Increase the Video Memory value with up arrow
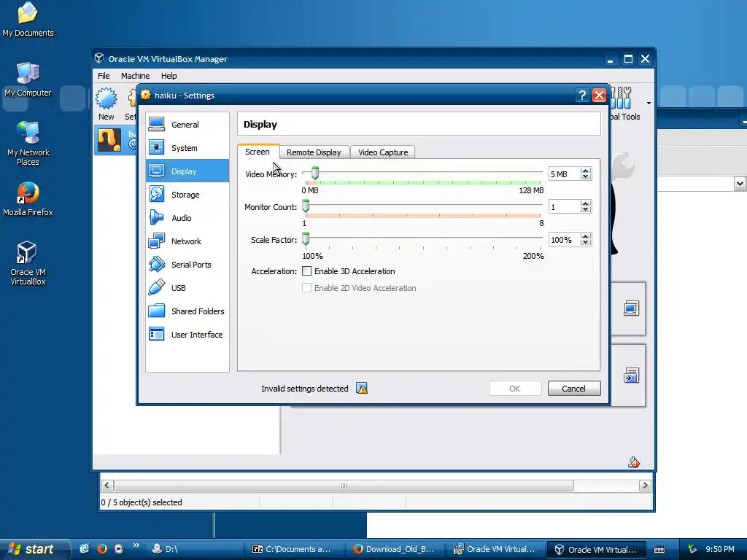This screenshot has height=560, width=747. (586, 171)
